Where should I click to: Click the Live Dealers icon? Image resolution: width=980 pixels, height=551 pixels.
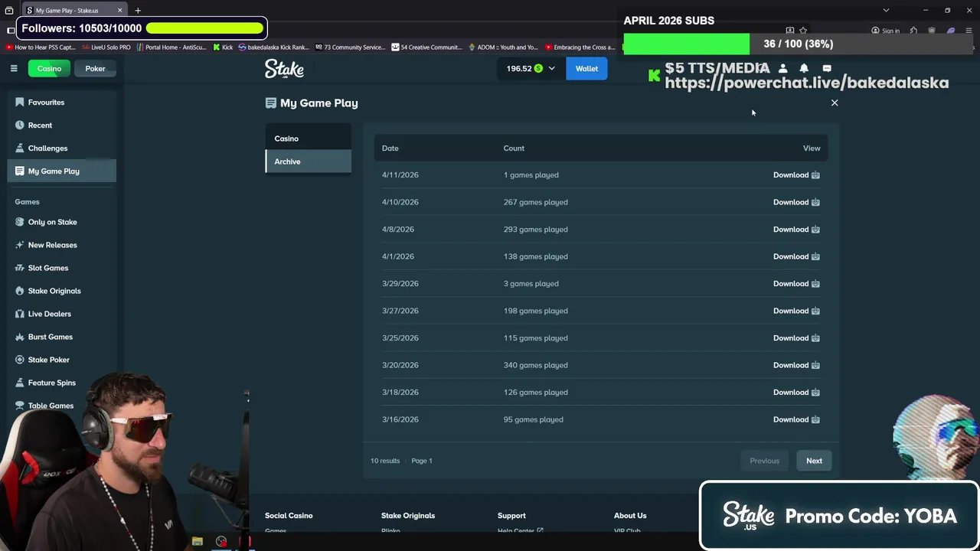20,314
